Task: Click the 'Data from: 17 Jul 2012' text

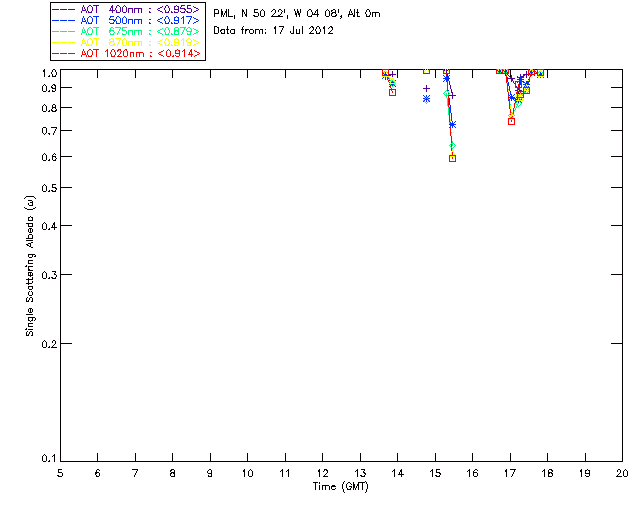Action: coord(273,31)
